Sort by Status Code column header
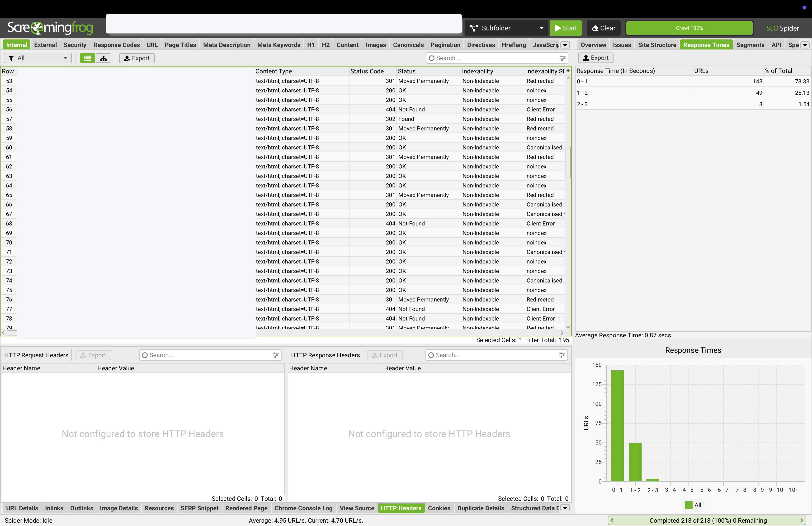Viewport: 812px width, 526px height. [373, 71]
